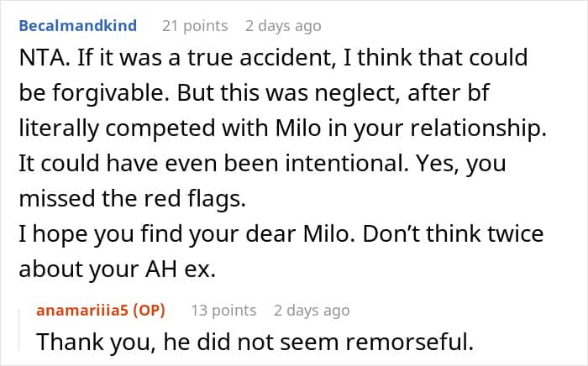Click the phrase 'Don't think twice'
Viewport: 588px width, 366px height.
pyautogui.click(x=453, y=234)
